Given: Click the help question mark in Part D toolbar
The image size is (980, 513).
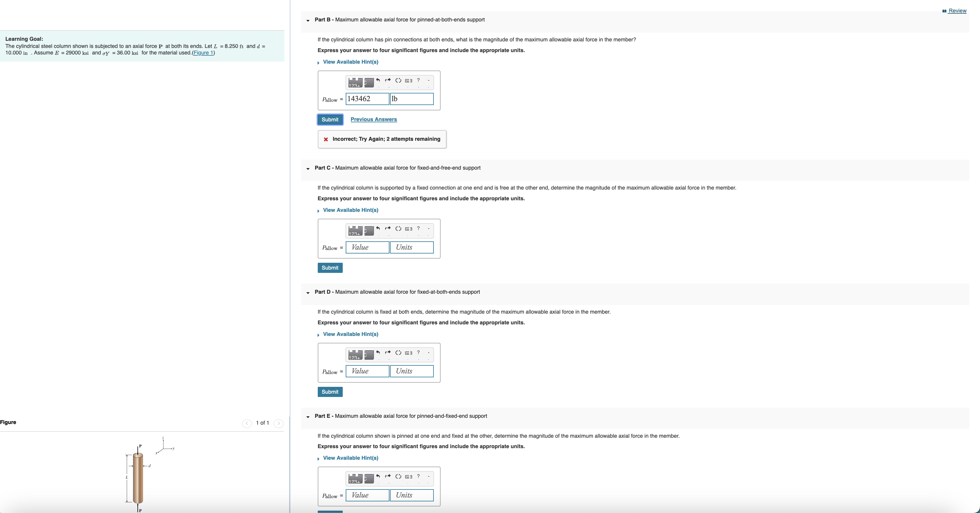Looking at the screenshot, I should tap(418, 352).
